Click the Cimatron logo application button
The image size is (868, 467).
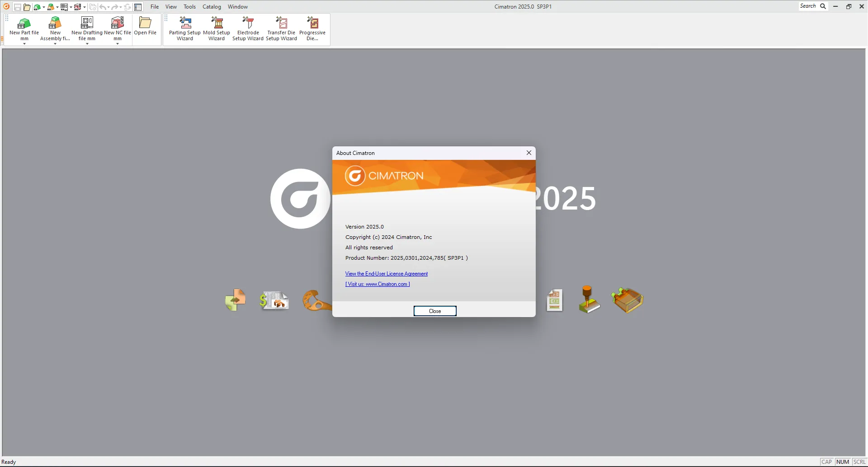click(x=6, y=6)
